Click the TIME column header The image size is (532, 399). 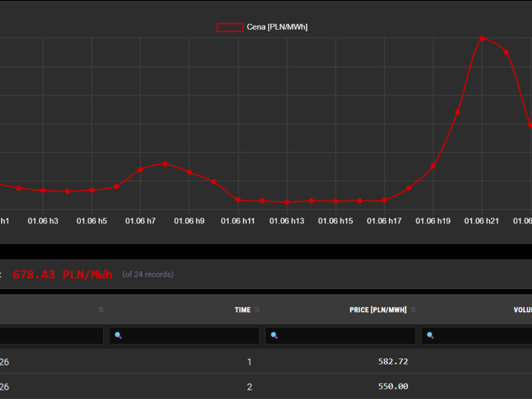coord(243,310)
